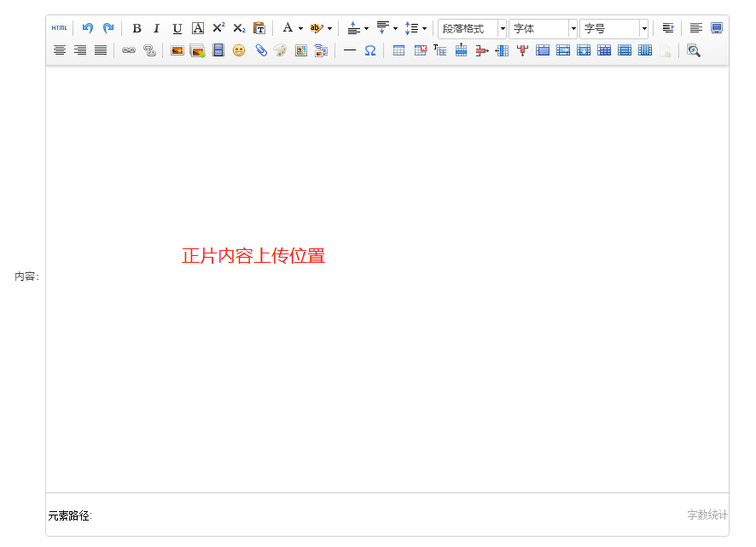Screen dimensions: 756x547
Task: Open the 段落格式 paragraph format dropdown
Action: coord(472,28)
